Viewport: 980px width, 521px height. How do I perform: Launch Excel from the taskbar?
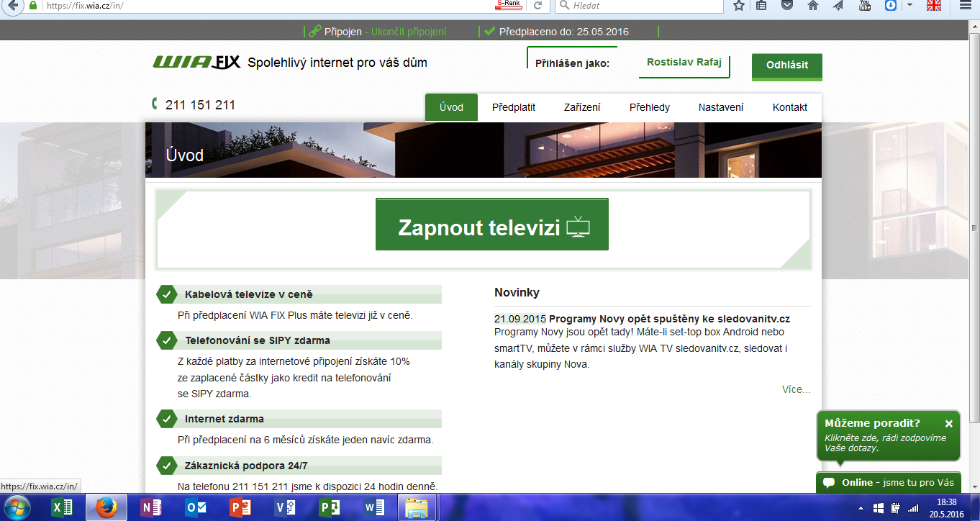[x=63, y=508]
